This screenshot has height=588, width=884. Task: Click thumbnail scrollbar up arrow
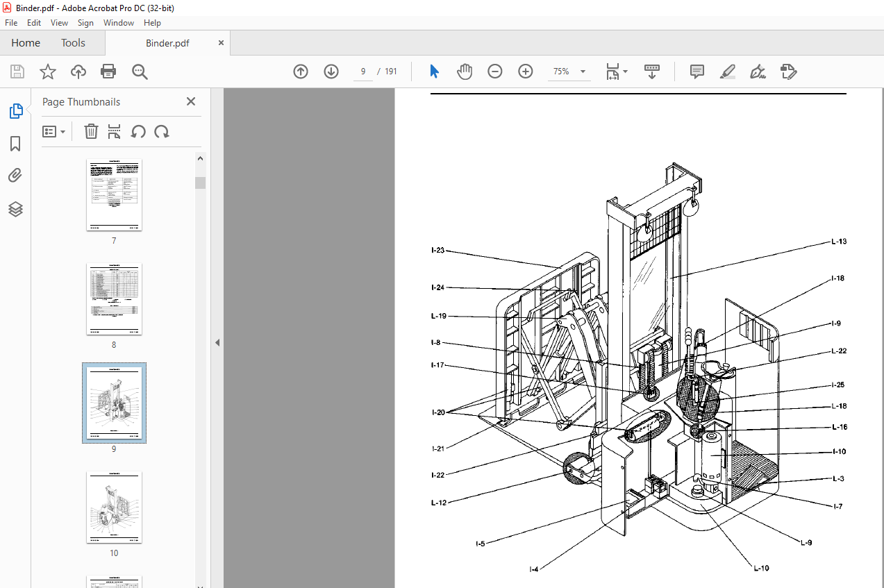point(200,158)
